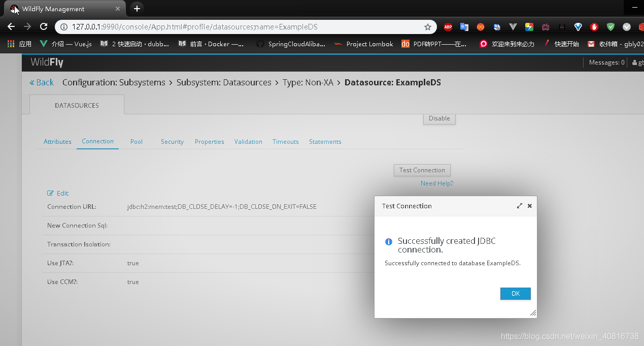The width and height of the screenshot is (644, 346).
Task: Open the PDF转PPT bookmark
Action: click(x=434, y=44)
